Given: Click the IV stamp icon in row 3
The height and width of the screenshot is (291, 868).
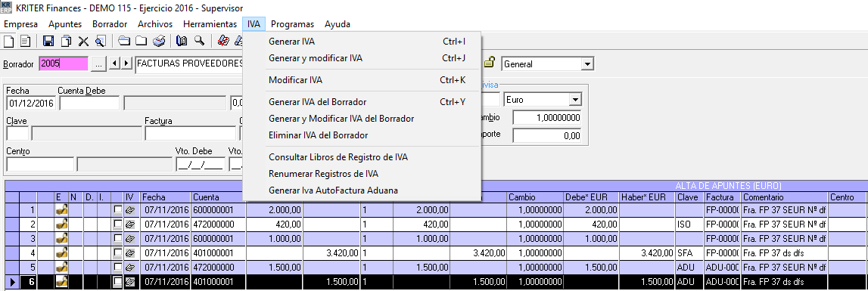Looking at the screenshot, I should [129, 240].
